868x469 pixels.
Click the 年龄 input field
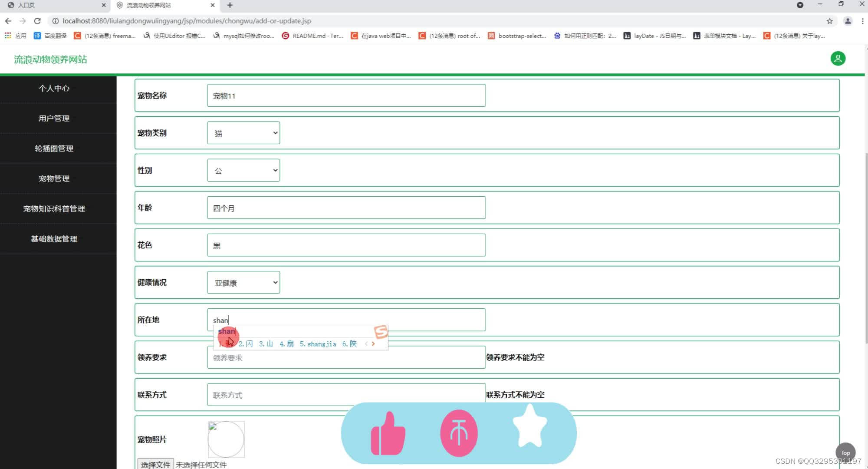click(x=346, y=208)
